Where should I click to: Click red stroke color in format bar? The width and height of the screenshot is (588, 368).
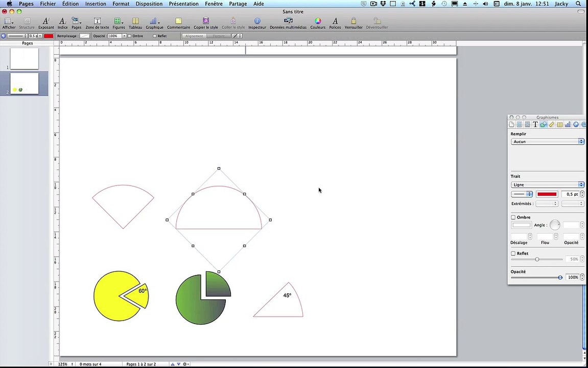pos(49,36)
